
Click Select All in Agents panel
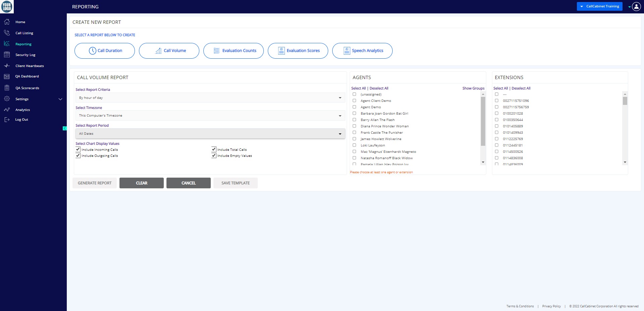(x=358, y=88)
